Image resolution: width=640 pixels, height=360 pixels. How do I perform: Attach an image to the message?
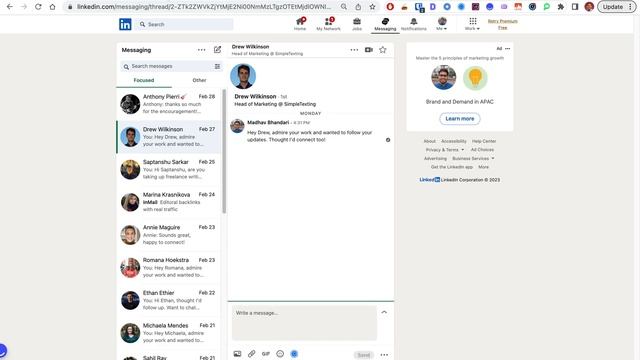click(x=237, y=354)
